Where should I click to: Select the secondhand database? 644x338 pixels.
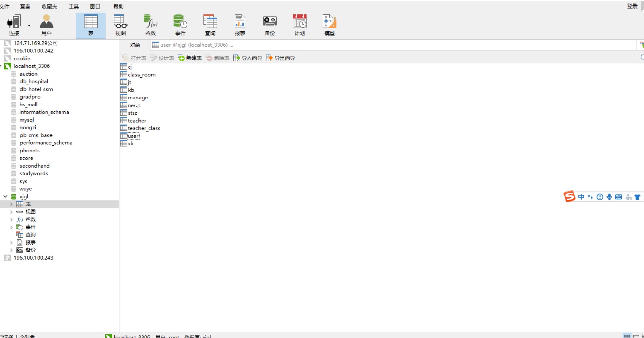coord(34,166)
